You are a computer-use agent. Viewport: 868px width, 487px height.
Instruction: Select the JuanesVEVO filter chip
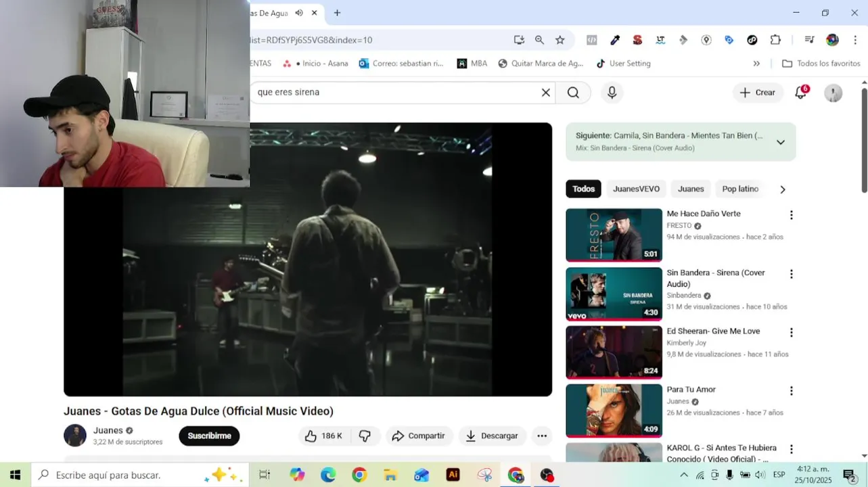636,189
